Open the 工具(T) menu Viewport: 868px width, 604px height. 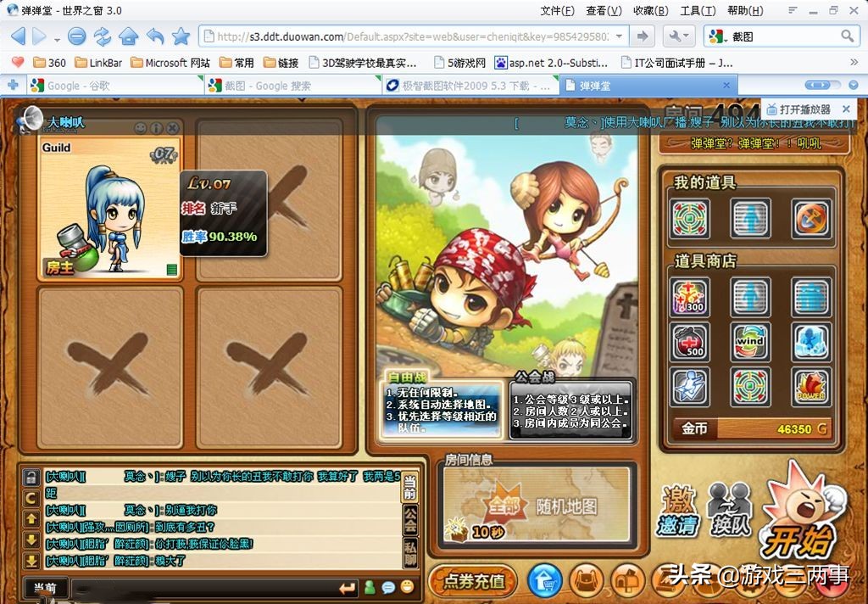pos(697,11)
